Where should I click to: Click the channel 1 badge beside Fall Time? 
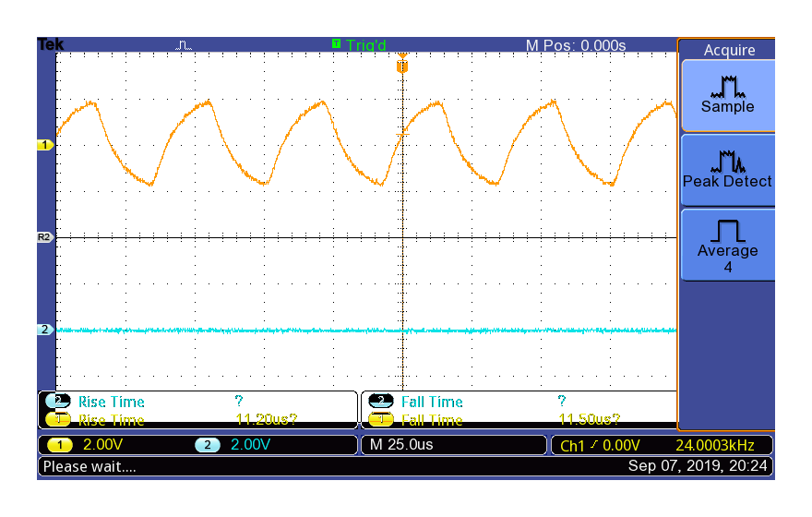click(x=381, y=419)
